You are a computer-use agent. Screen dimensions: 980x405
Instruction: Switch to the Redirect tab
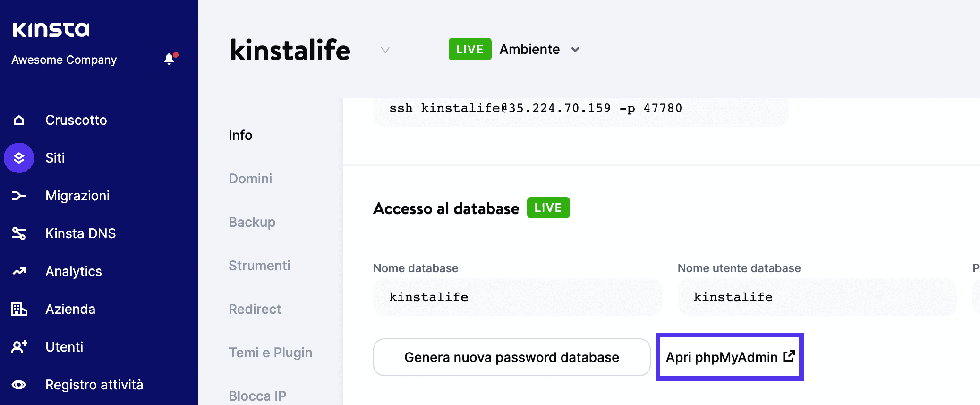[x=255, y=309]
